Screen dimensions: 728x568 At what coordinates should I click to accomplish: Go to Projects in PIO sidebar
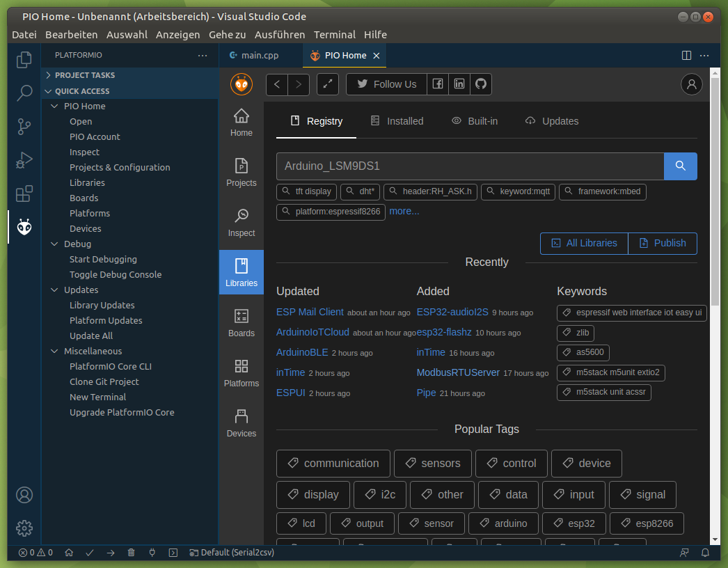[242, 173]
